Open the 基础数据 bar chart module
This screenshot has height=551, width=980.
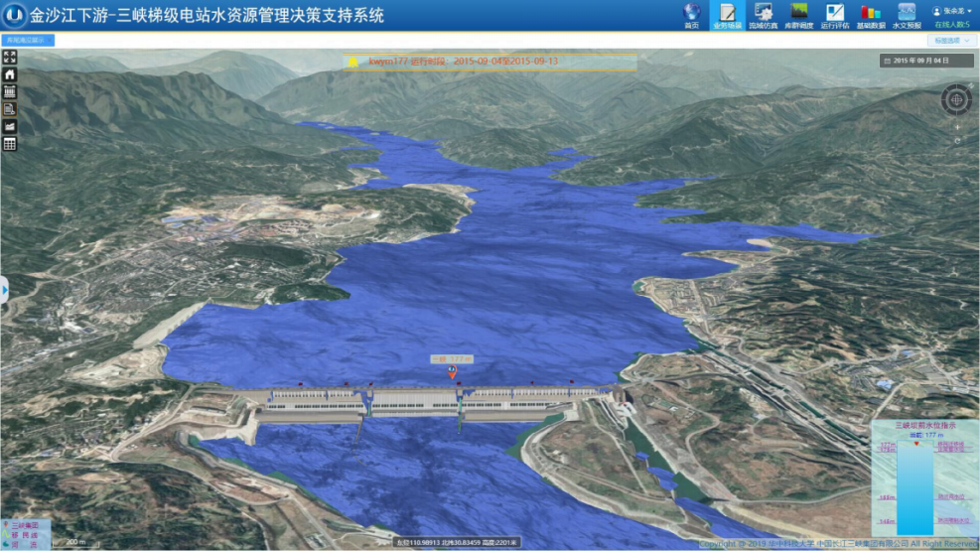point(871,14)
